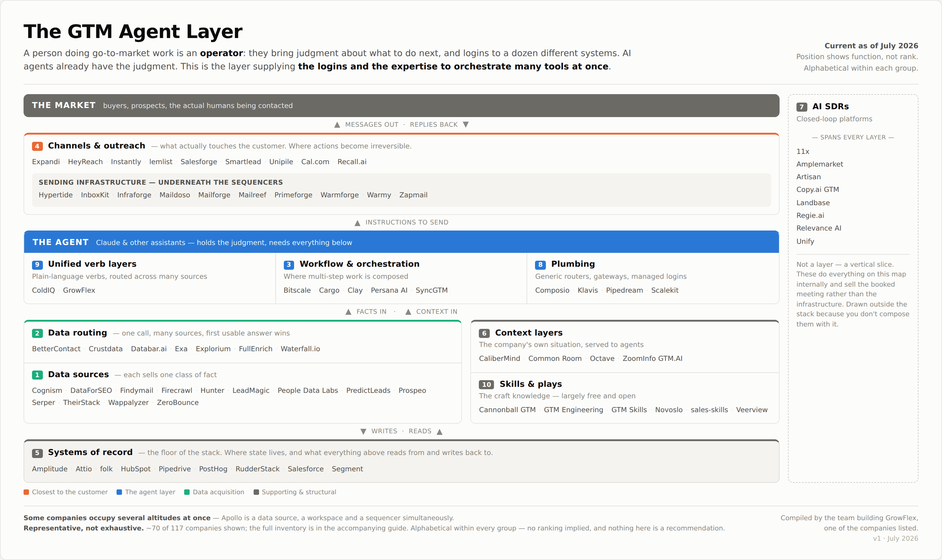Click the v1 · July 2026 version text
Image resolution: width=942 pixels, height=560 pixels.
(x=896, y=539)
